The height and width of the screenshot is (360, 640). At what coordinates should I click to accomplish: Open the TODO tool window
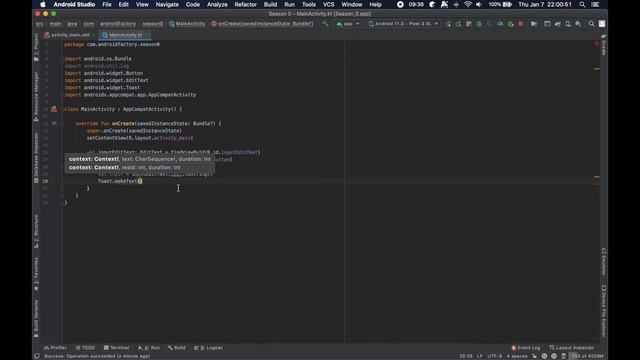click(x=85, y=348)
